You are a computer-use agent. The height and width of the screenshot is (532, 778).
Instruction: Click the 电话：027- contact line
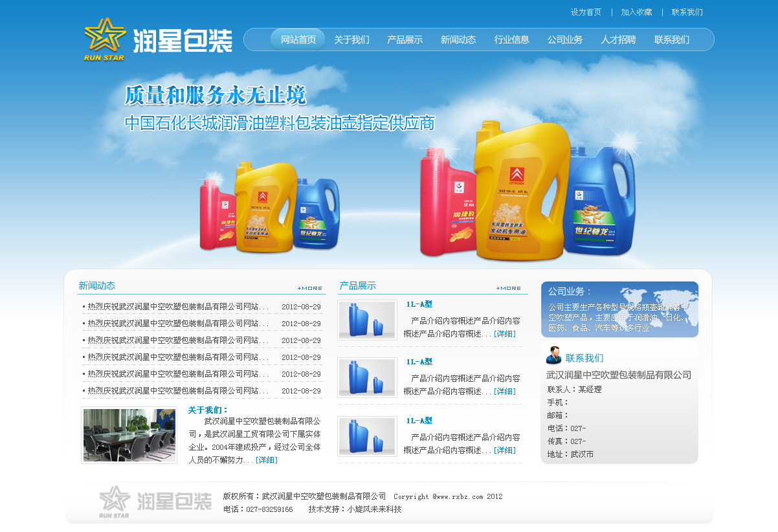pos(567,428)
